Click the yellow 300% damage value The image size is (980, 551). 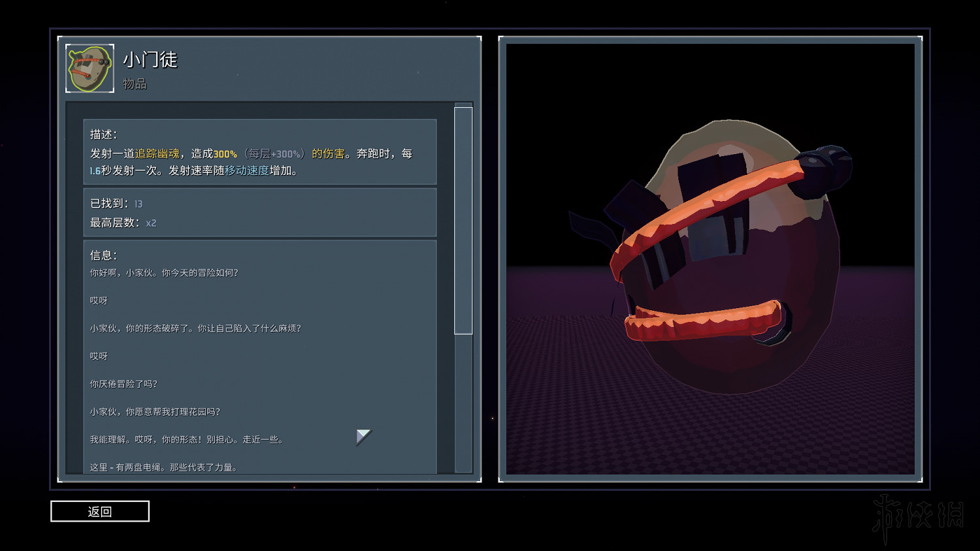click(x=225, y=154)
